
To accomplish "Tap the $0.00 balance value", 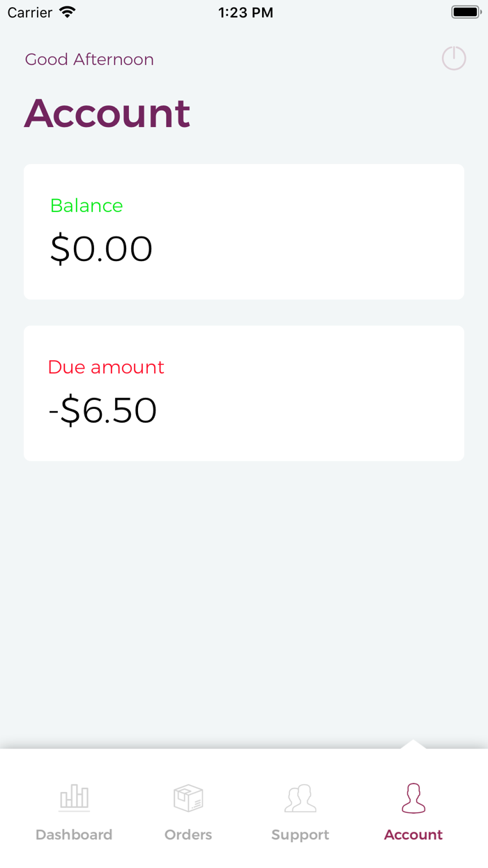I will (102, 249).
